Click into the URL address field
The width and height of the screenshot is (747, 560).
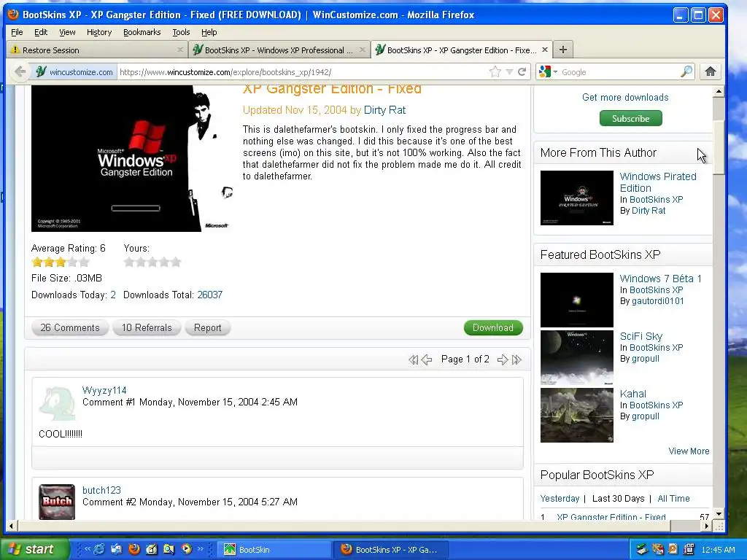coord(303,72)
